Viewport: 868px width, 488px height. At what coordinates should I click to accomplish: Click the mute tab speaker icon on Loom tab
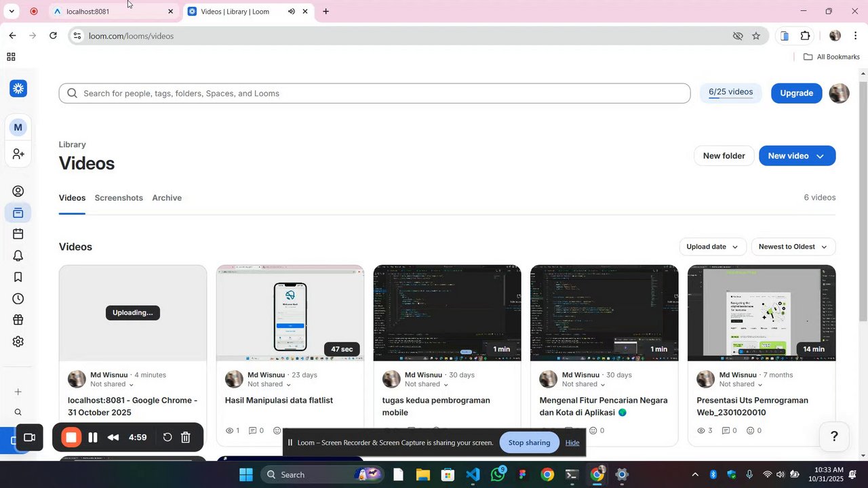292,12
